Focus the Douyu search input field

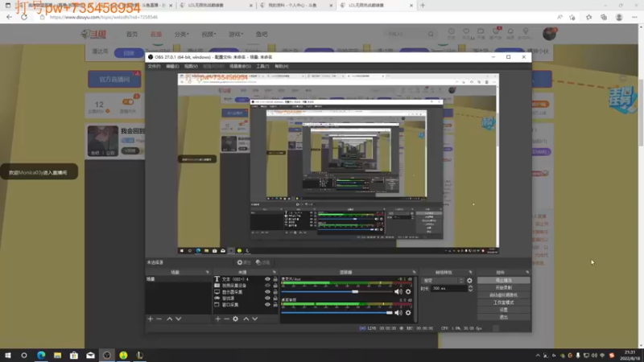pos(406,34)
